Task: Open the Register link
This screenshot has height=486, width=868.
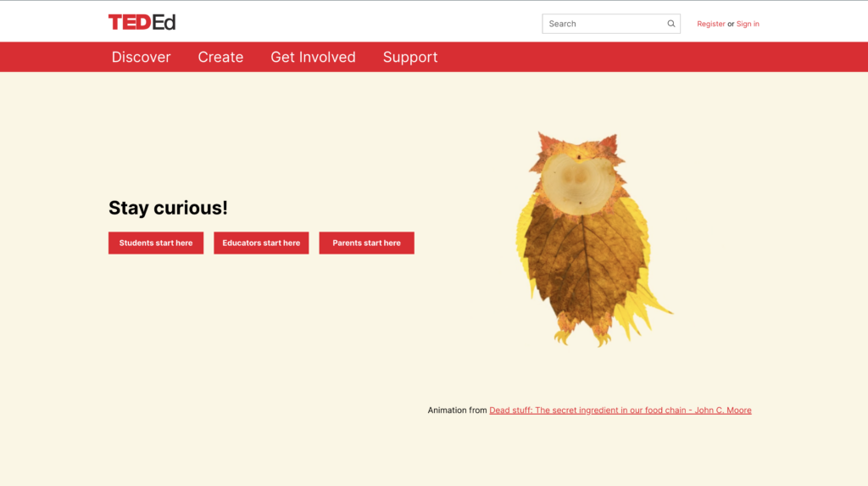Action: point(710,24)
